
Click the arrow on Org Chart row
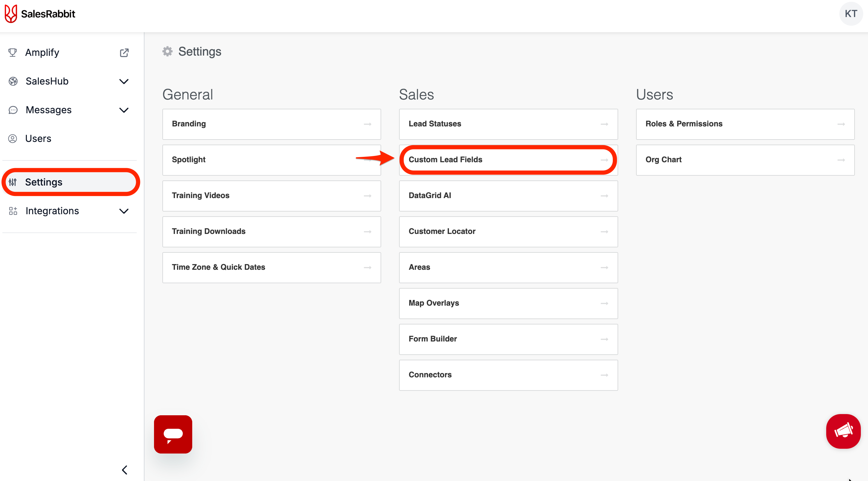(x=841, y=160)
